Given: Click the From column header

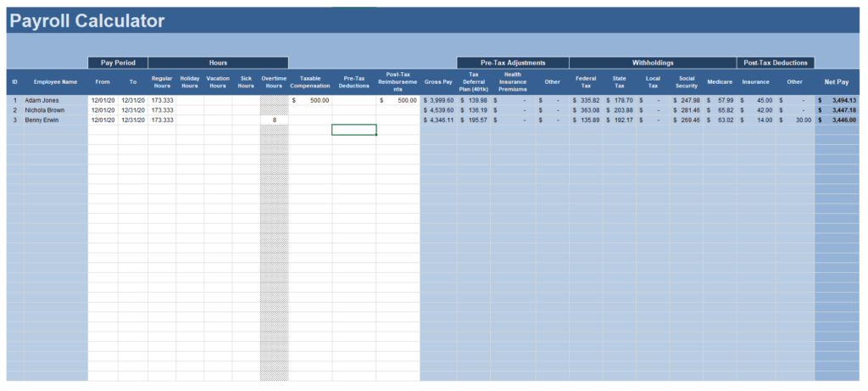Looking at the screenshot, I should click(x=103, y=82).
